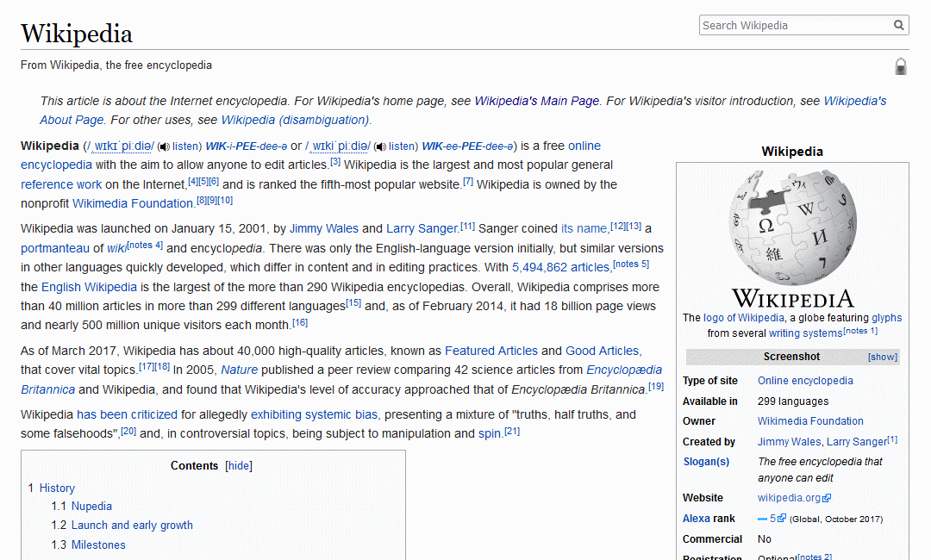Click 'No' in the Commercial row
The height and width of the screenshot is (560, 931).
click(764, 539)
